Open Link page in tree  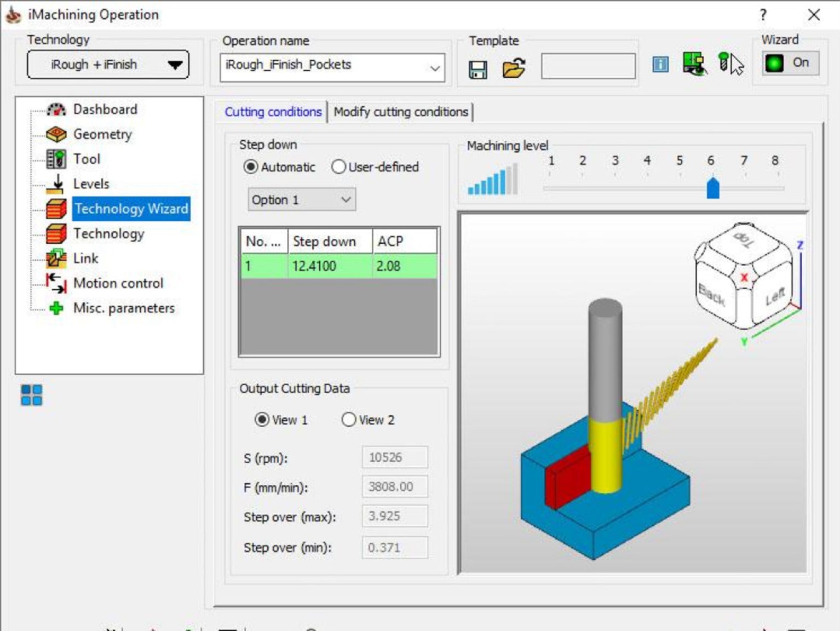[x=85, y=258]
